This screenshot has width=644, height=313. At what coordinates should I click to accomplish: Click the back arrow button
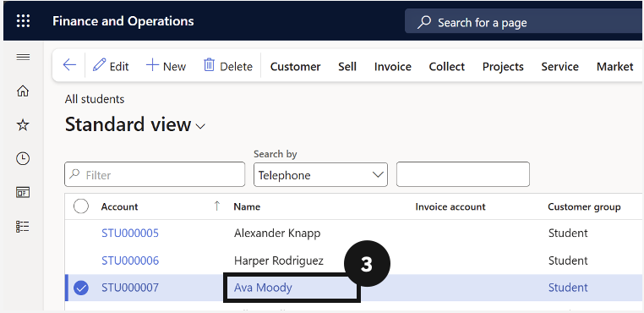69,65
